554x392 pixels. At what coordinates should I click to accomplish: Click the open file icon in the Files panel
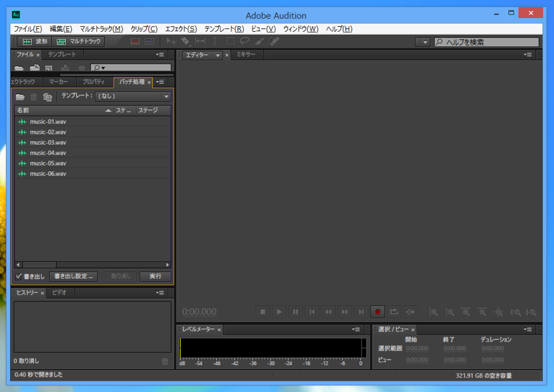coord(19,68)
